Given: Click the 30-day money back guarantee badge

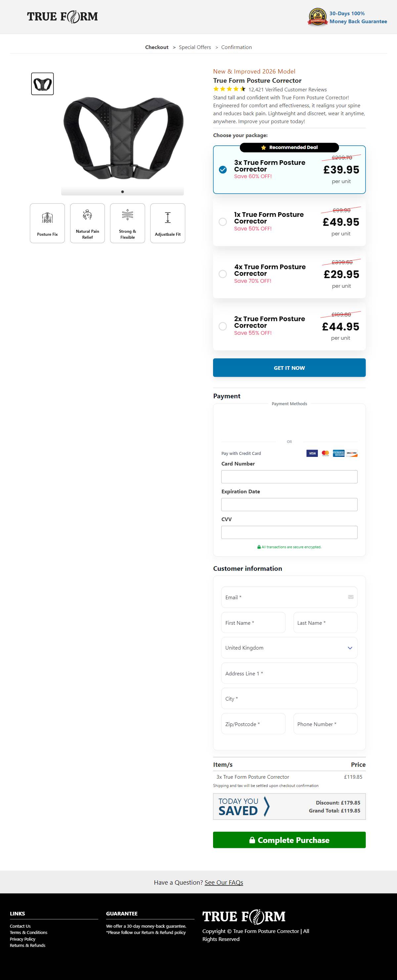Looking at the screenshot, I should coord(318,17).
